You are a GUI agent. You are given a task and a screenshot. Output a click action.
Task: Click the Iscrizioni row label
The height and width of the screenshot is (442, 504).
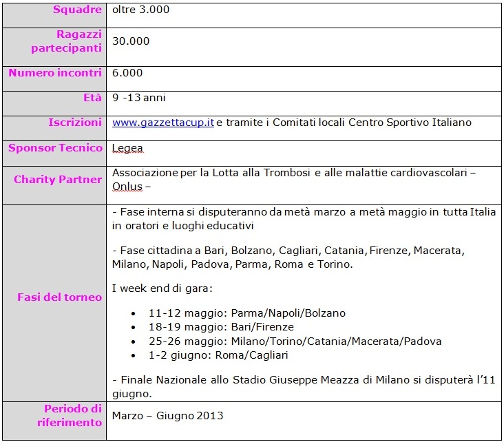(75, 123)
